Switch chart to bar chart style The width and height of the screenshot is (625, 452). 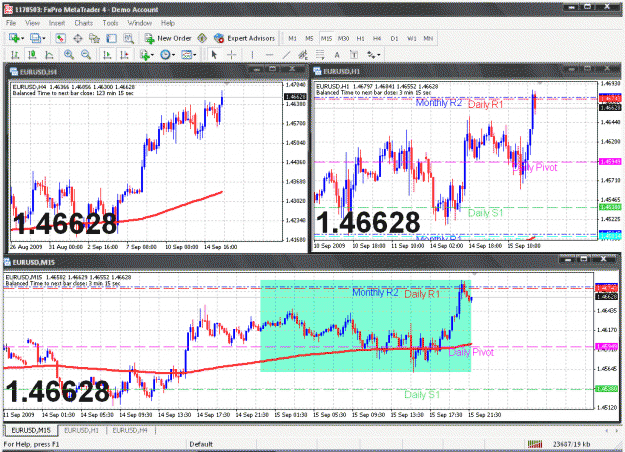click(x=15, y=55)
